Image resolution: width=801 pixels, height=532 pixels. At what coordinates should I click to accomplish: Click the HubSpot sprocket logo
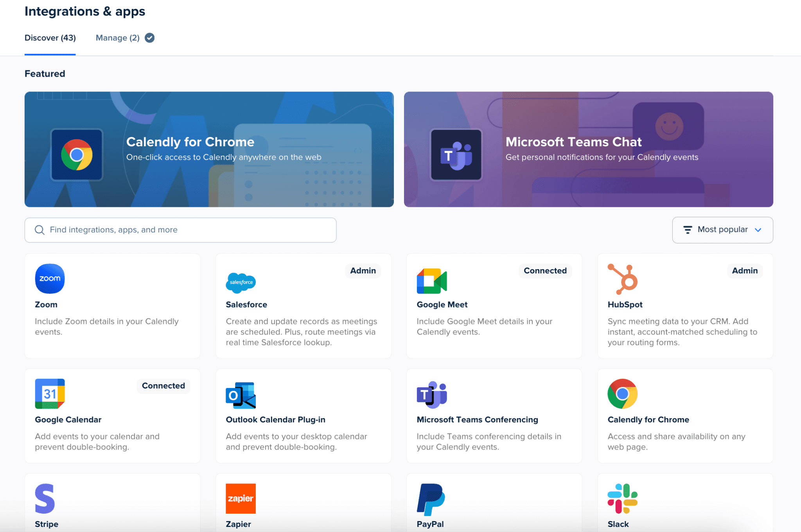click(x=622, y=279)
